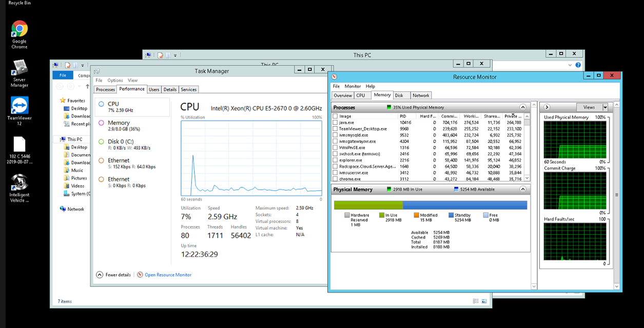Click the Used Physical Memory graph
This screenshot has height=328, width=644.
575,140
